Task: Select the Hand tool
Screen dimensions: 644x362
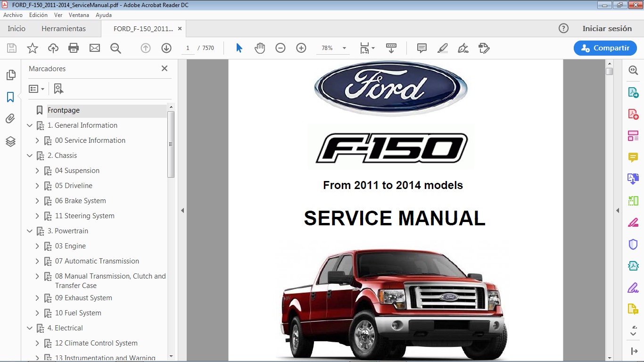Action: click(260, 48)
